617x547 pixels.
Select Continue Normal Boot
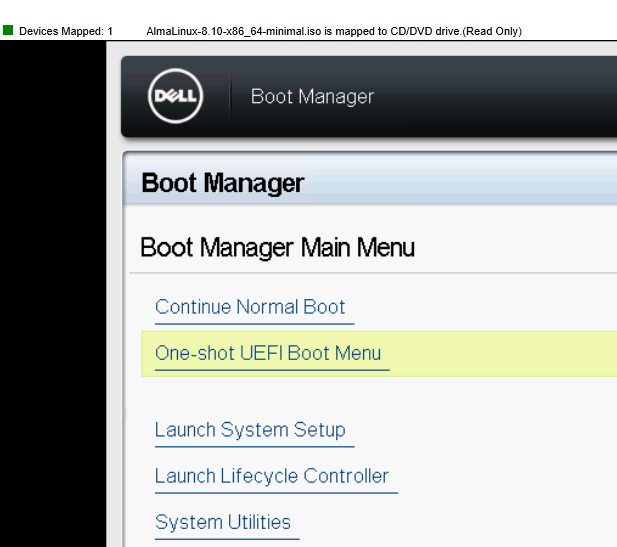[250, 307]
